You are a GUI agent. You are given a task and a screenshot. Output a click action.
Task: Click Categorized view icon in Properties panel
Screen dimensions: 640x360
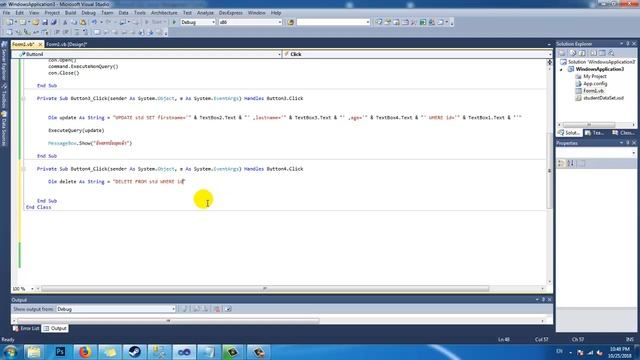[561, 163]
